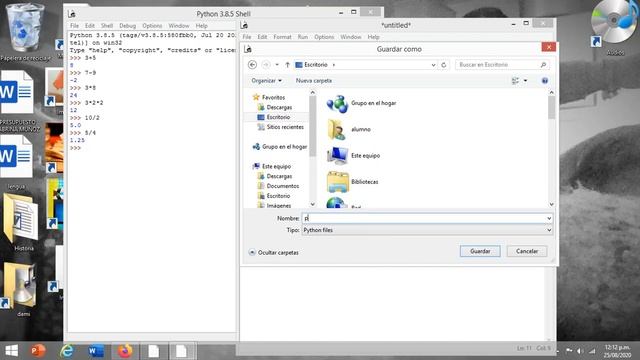This screenshot has width=640, height=360.
Task: Click Nueva carpeta button
Action: [x=314, y=81]
